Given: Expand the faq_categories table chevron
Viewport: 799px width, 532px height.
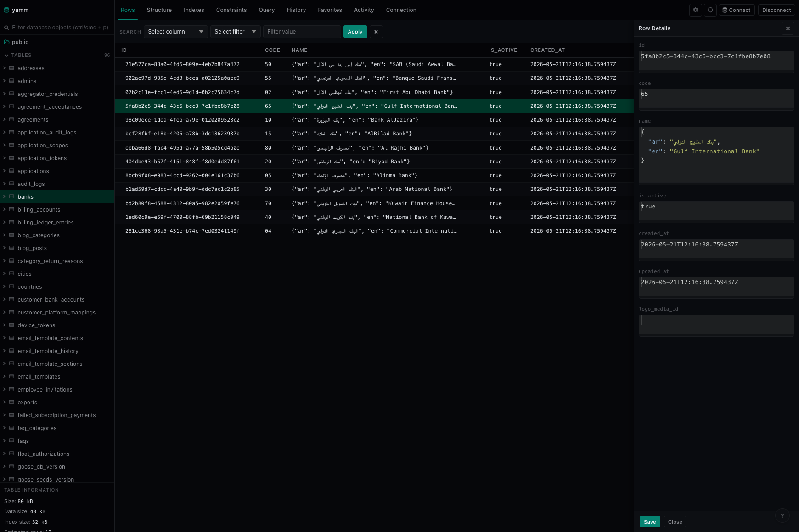Looking at the screenshot, I should pyautogui.click(x=4, y=428).
